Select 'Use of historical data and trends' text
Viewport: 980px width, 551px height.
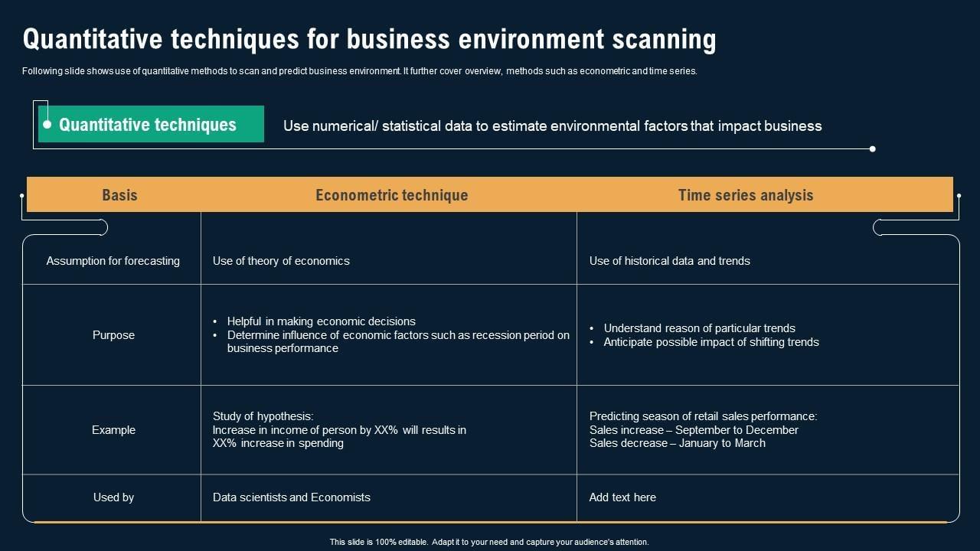tap(669, 261)
